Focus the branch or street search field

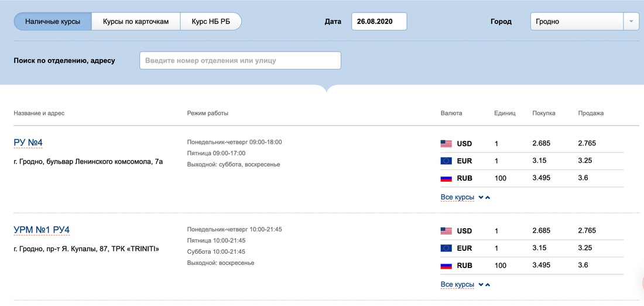[x=240, y=60]
